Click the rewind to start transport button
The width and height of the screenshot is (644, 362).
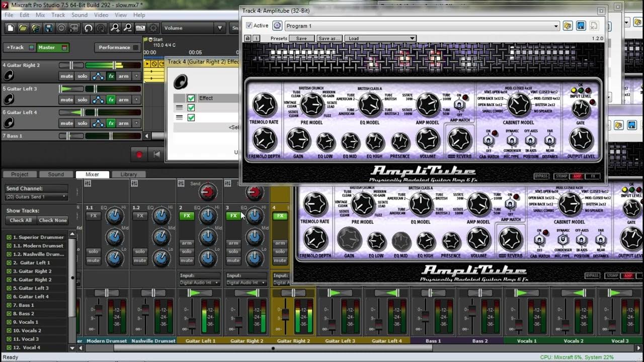pos(156,154)
